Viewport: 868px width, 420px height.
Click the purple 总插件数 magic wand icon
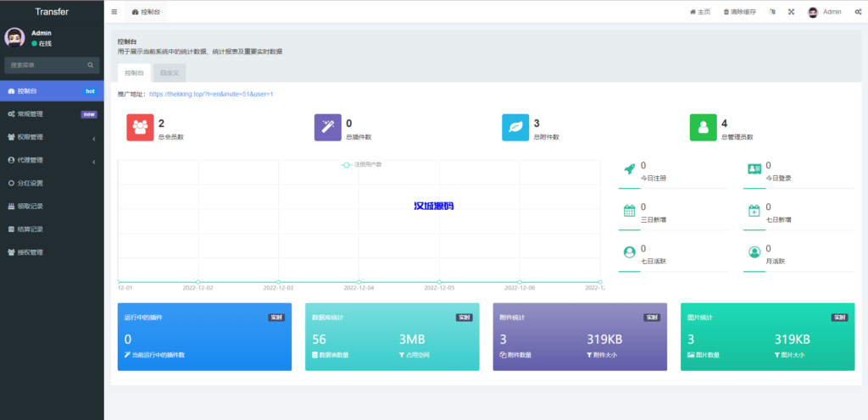point(327,128)
